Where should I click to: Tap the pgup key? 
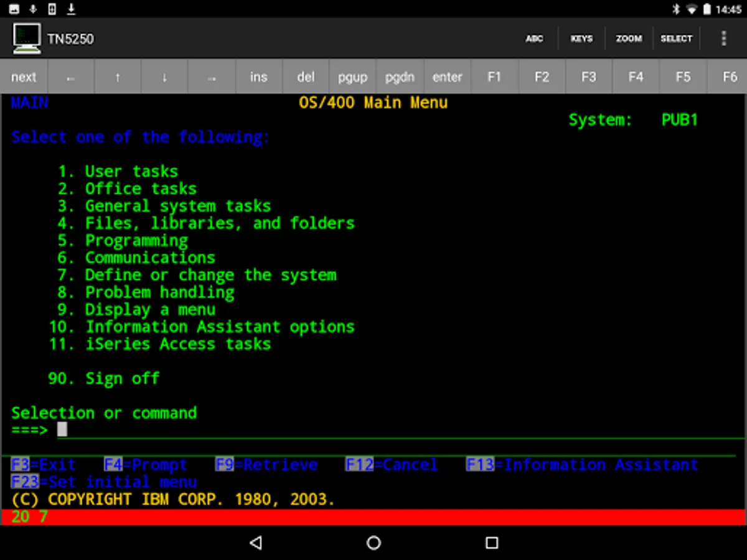point(353,77)
